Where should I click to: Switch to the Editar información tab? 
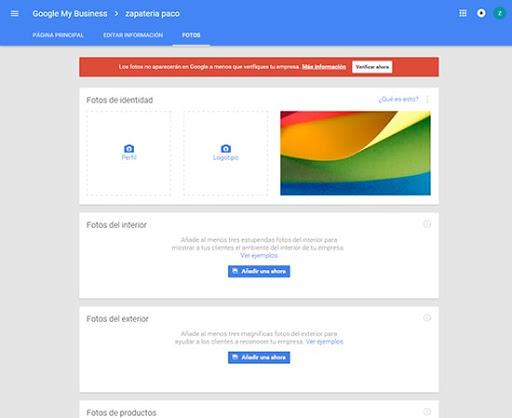(133, 35)
